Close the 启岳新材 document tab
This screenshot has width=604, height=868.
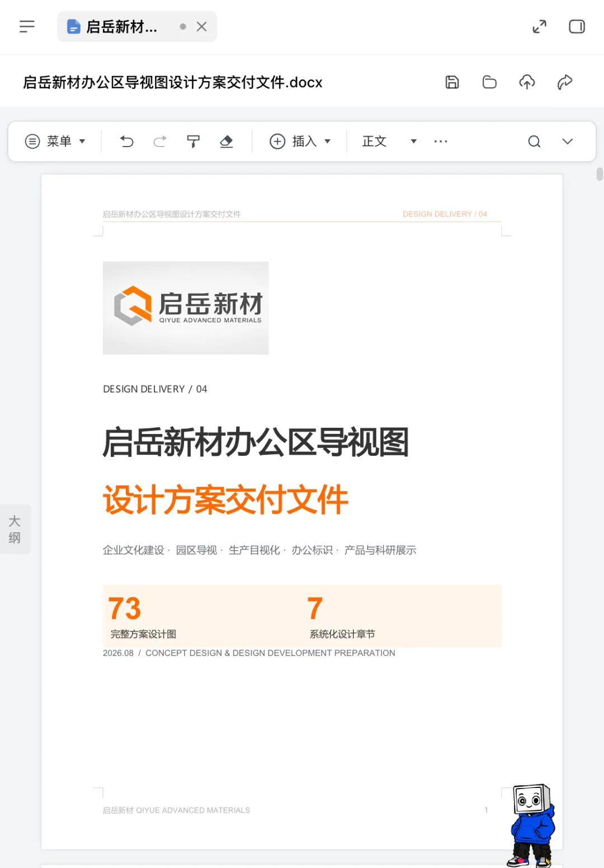pos(202,26)
